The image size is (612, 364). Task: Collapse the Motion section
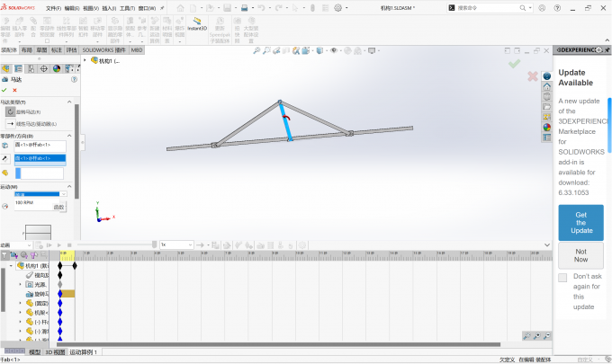69,186
